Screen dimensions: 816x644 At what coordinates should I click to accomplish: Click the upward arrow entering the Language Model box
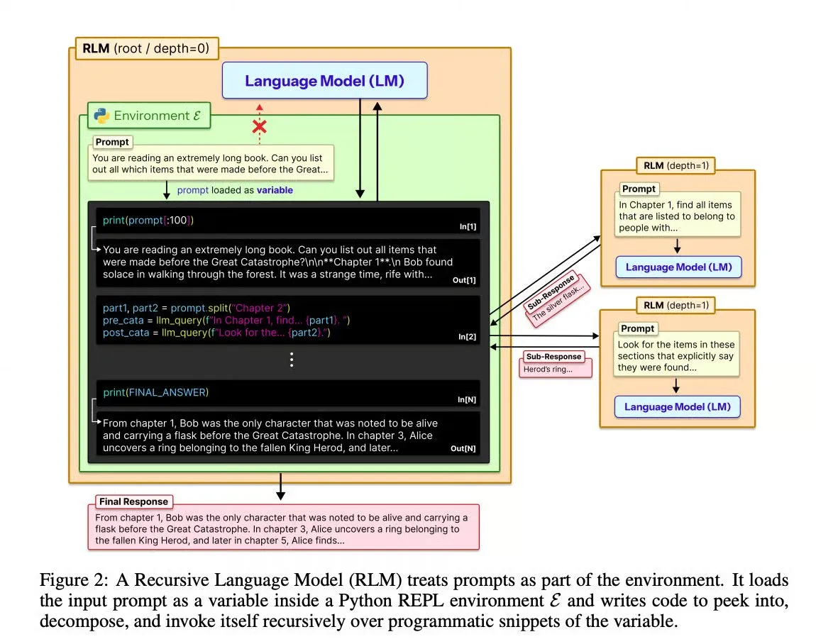[x=377, y=151]
